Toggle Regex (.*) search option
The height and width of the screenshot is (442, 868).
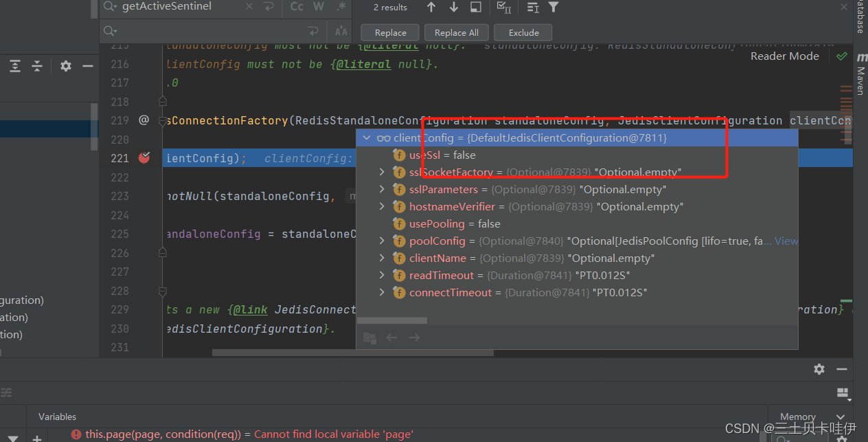pos(341,6)
